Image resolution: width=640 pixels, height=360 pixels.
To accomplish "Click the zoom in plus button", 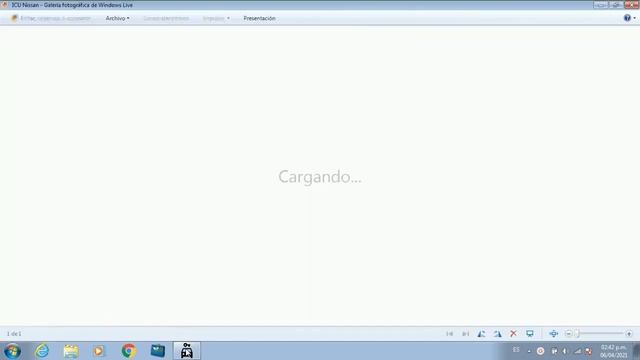I will 629,334.
